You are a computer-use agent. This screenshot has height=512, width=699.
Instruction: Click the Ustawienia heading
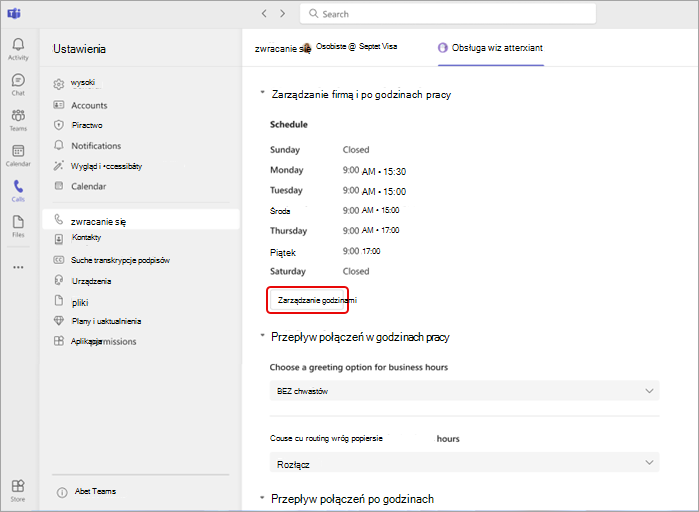pyautogui.click(x=79, y=49)
